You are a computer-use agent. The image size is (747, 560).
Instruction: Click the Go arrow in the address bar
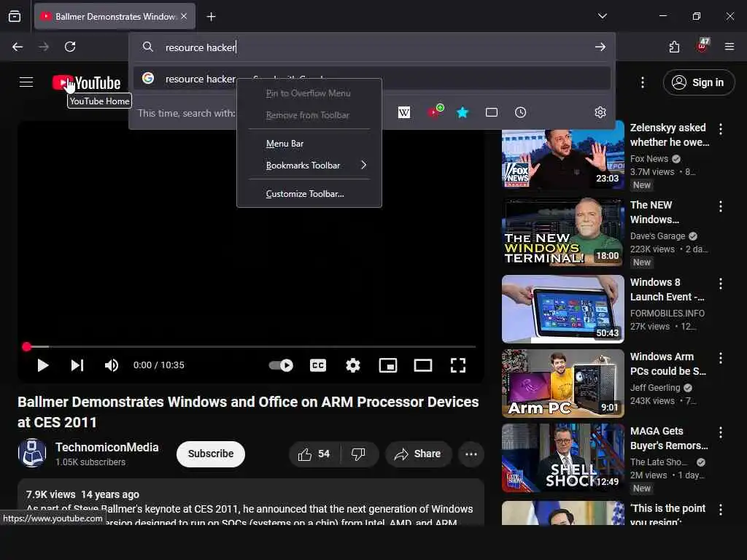(x=600, y=47)
